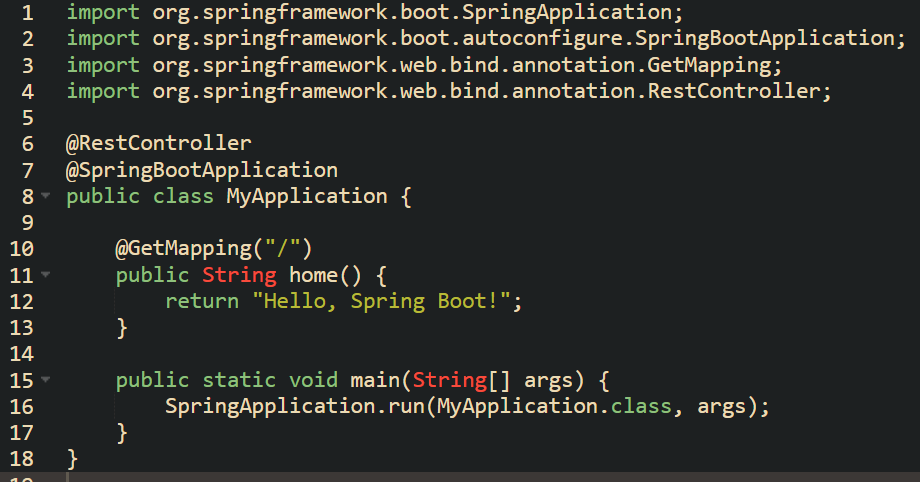Click the @SpringBootApplication annotation
Image resolution: width=920 pixels, height=482 pixels.
(x=202, y=170)
